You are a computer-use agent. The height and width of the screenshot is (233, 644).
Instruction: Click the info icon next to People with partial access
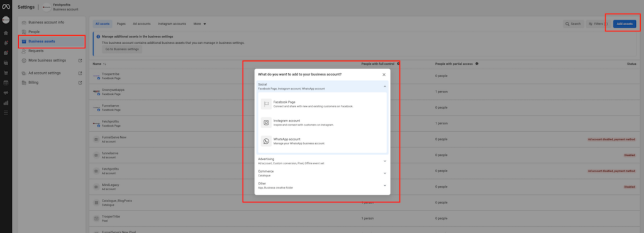click(477, 63)
